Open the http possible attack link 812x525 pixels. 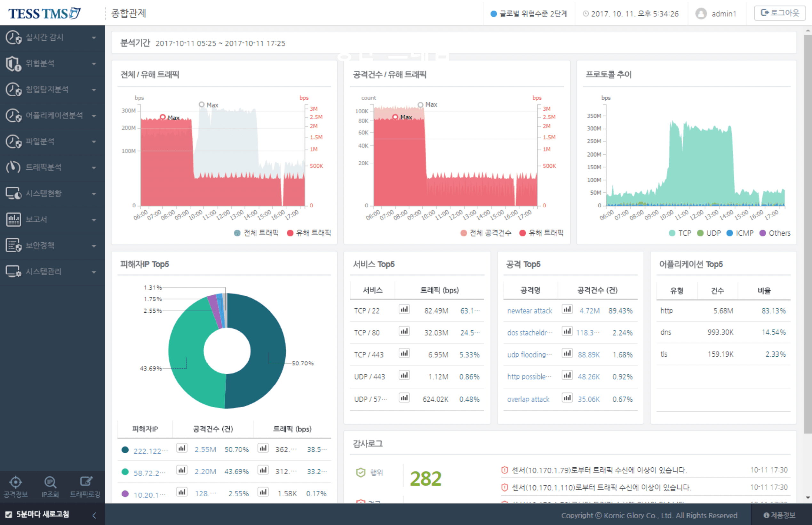(x=529, y=377)
